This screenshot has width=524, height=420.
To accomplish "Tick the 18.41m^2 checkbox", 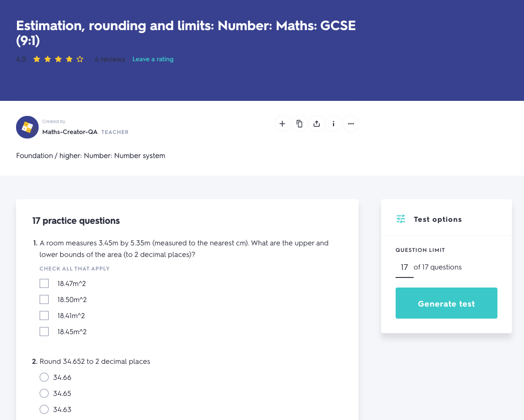I will pos(44,316).
